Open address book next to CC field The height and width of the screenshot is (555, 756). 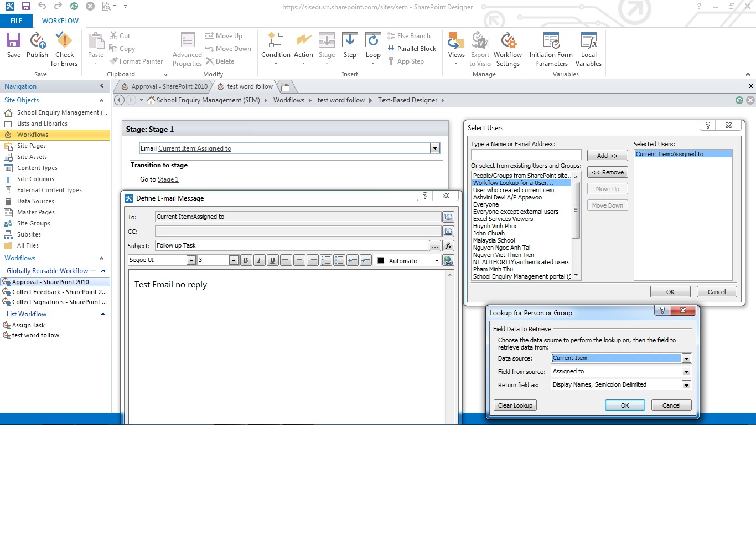448,232
